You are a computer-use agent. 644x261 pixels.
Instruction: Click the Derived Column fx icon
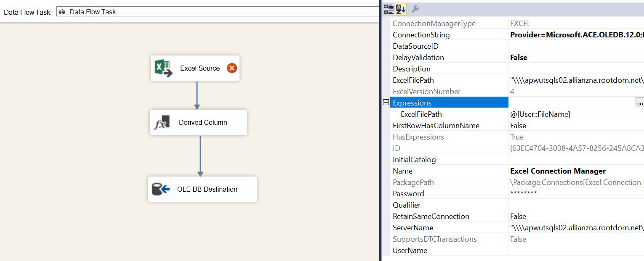(162, 122)
